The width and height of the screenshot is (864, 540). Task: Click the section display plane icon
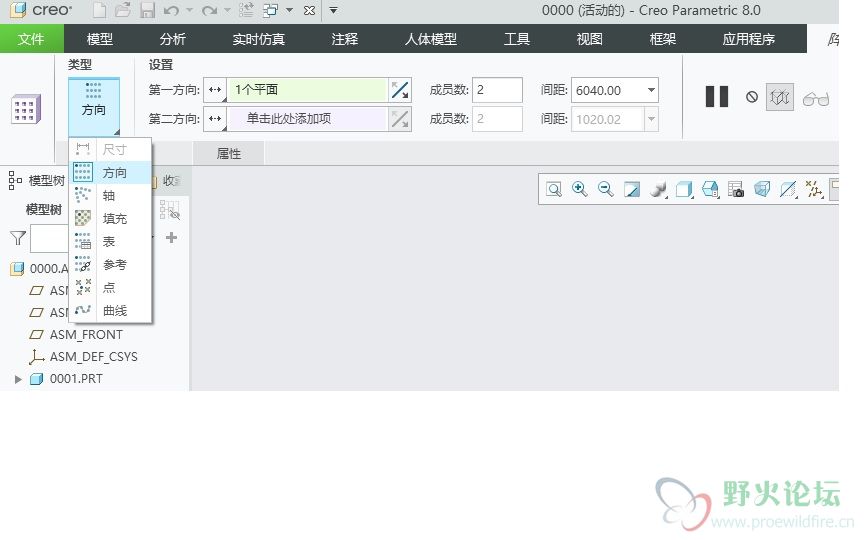(x=788, y=190)
